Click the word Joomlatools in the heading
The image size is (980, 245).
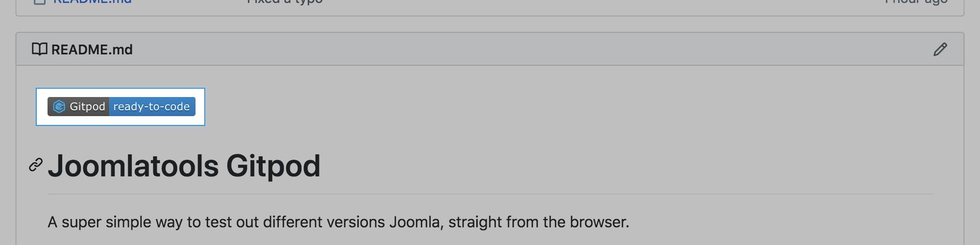[x=133, y=166]
